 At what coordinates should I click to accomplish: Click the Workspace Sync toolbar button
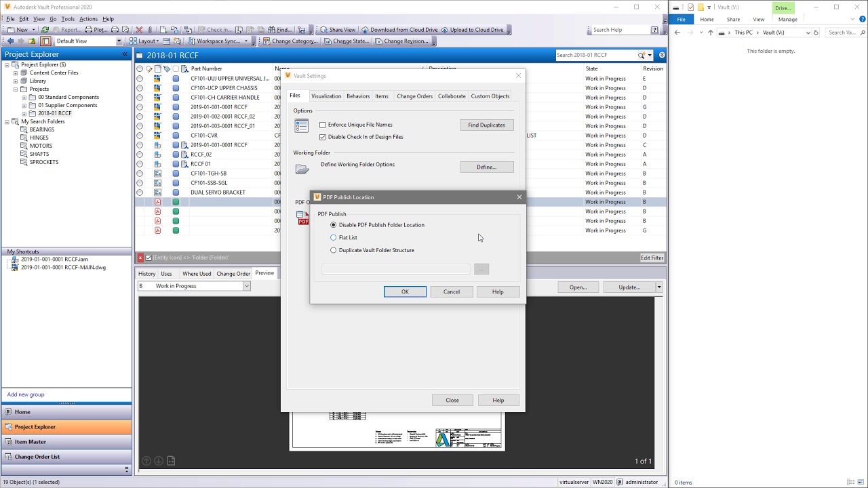[214, 41]
